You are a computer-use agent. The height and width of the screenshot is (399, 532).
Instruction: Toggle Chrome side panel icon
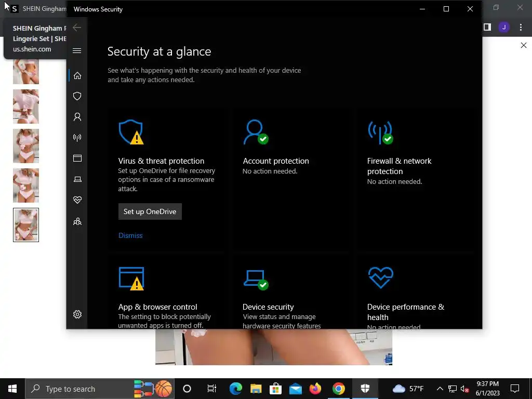click(487, 27)
